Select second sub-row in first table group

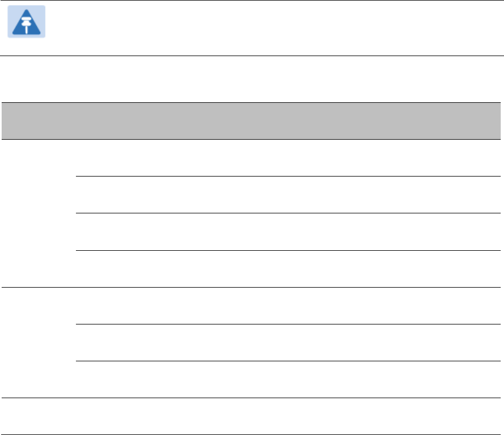pyautogui.click(x=288, y=195)
